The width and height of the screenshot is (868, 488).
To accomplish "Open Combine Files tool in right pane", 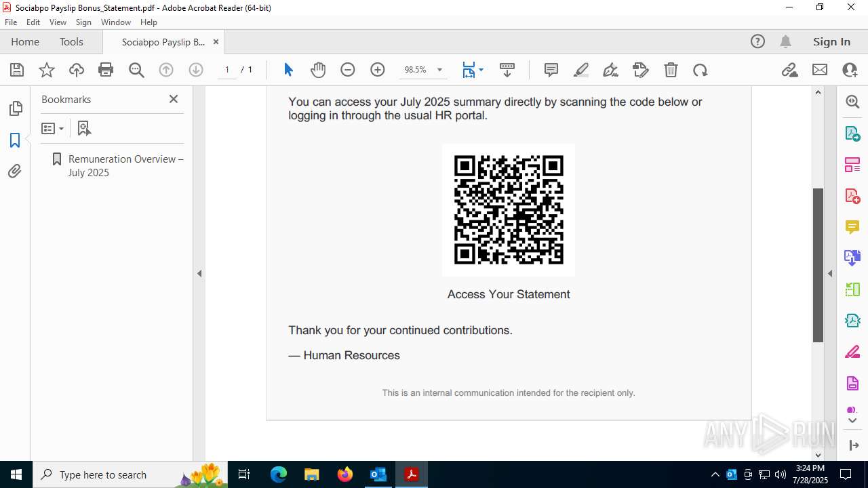I will [x=852, y=258].
